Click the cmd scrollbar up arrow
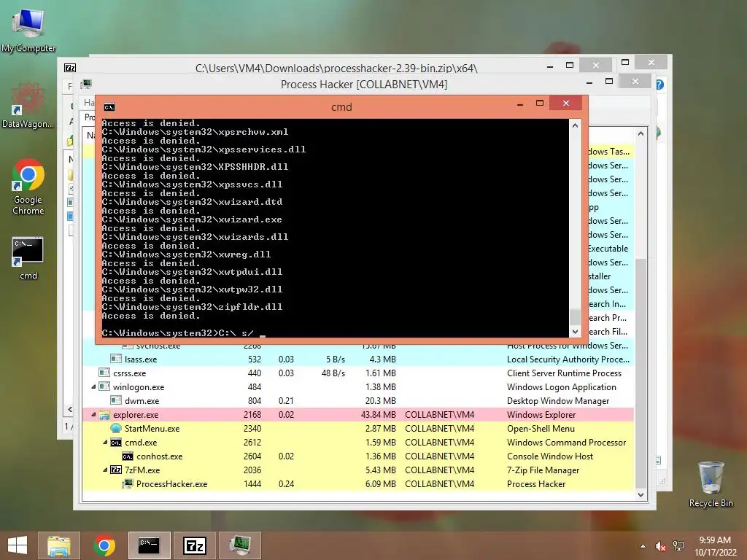This screenshot has height=560, width=747. [575, 125]
